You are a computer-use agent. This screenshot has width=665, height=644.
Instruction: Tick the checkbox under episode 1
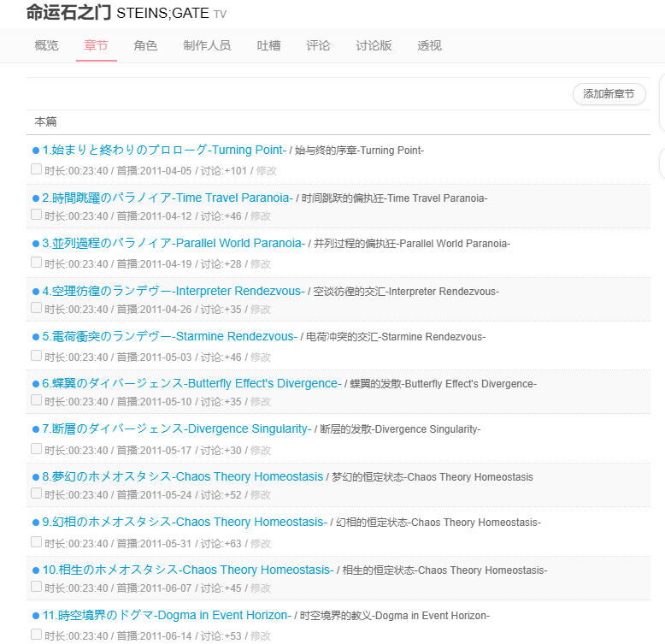36,169
